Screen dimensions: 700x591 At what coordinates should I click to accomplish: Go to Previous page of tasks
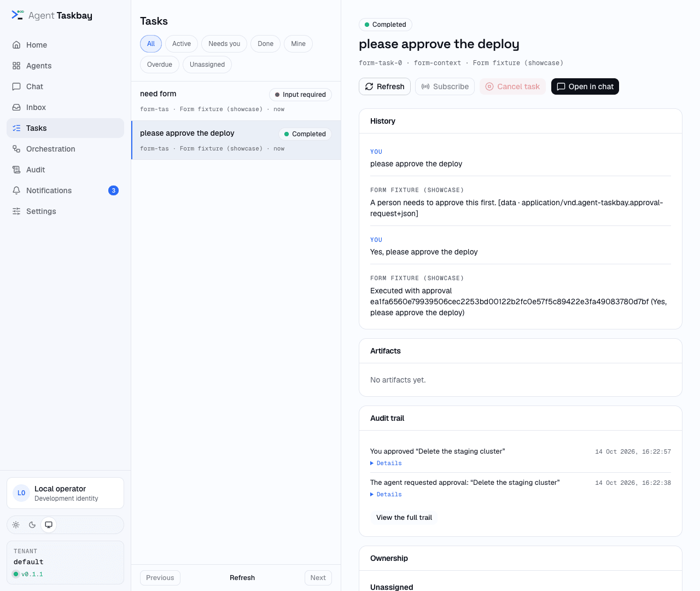click(160, 578)
